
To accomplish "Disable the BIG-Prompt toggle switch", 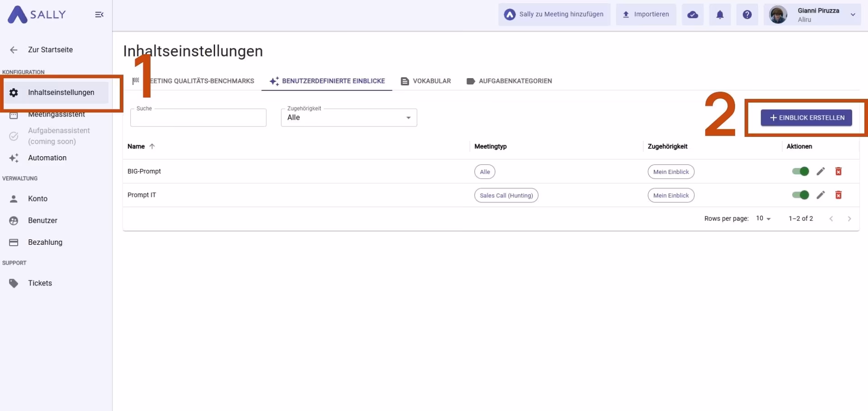I will coord(800,171).
